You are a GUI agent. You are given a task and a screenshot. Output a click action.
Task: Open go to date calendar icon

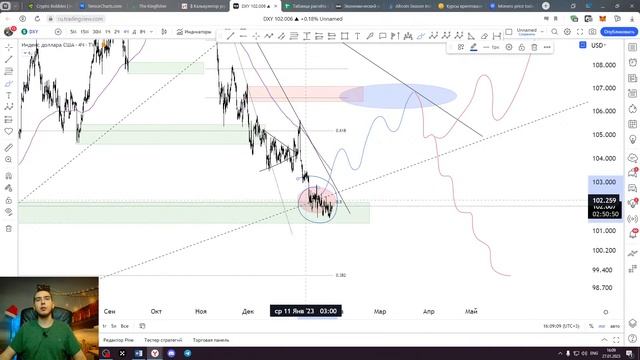point(142,326)
